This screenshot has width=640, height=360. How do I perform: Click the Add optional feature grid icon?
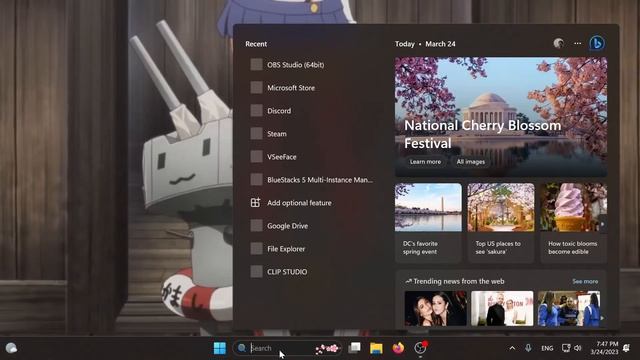pos(256,202)
